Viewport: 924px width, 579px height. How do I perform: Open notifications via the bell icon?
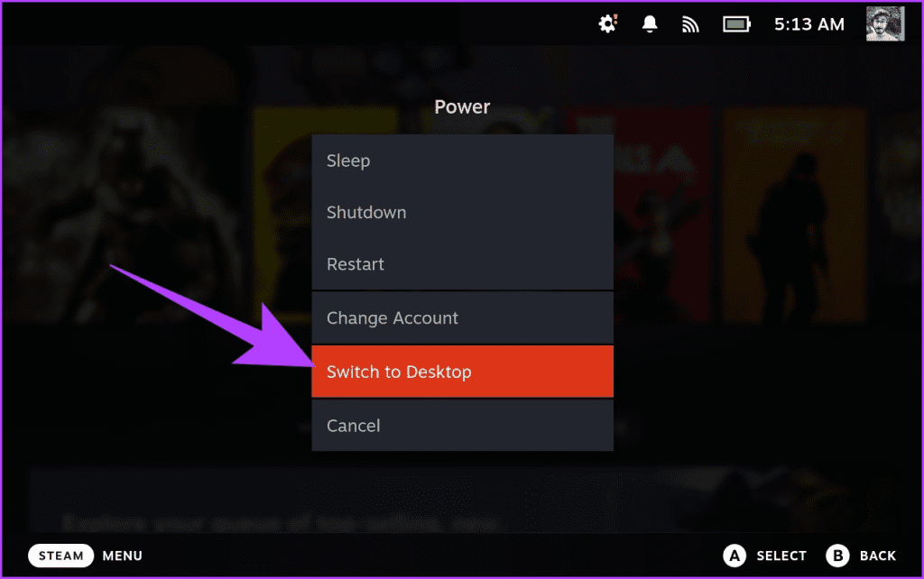tap(650, 24)
